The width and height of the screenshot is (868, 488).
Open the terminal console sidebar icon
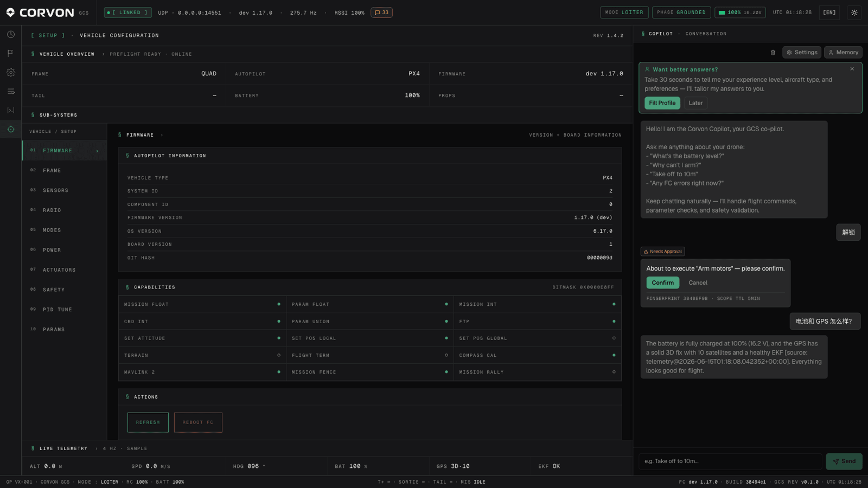[x=11, y=110]
